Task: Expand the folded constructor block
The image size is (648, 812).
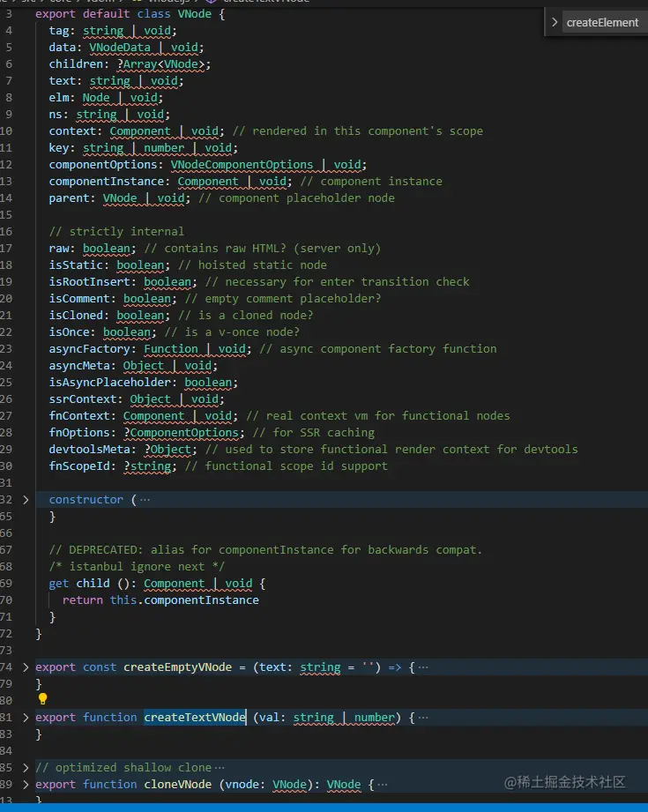Action: click(x=26, y=500)
